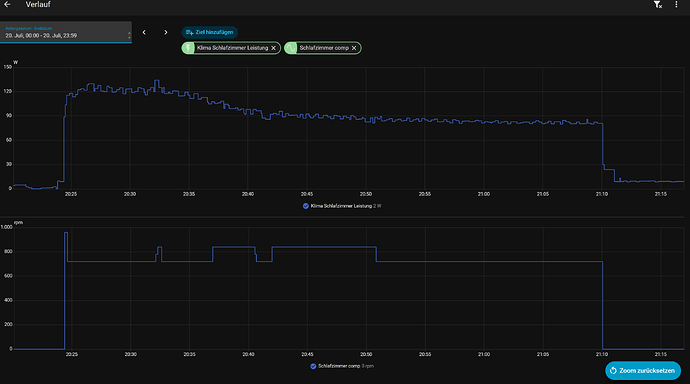Go back using the arrow icon
This screenshot has width=690, height=384.
click(7, 4)
